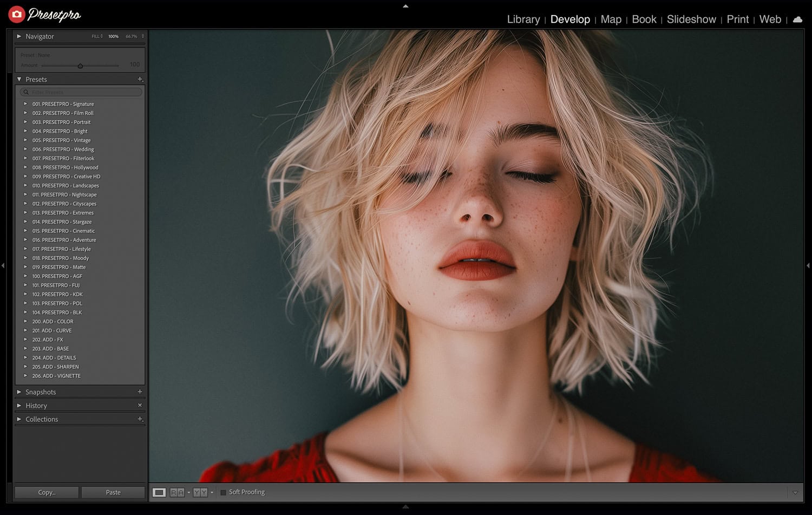Collapse the Presets panel
The width and height of the screenshot is (812, 515).
point(19,79)
